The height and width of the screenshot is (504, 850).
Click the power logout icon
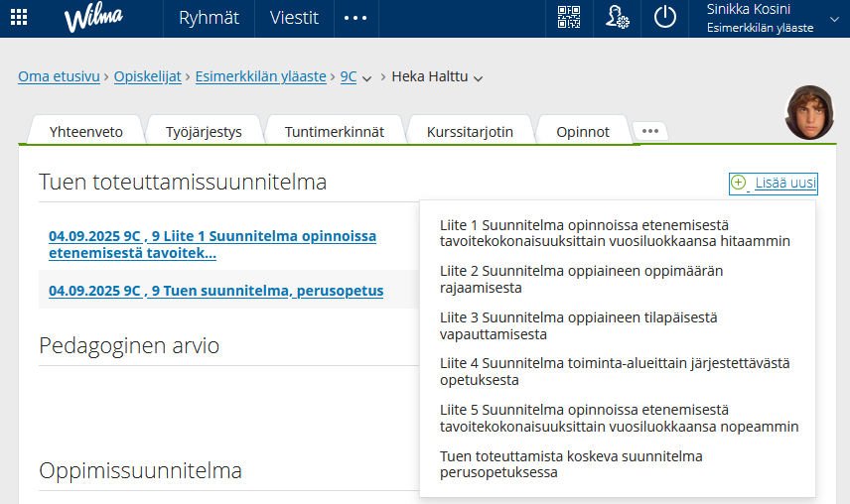pos(664,18)
